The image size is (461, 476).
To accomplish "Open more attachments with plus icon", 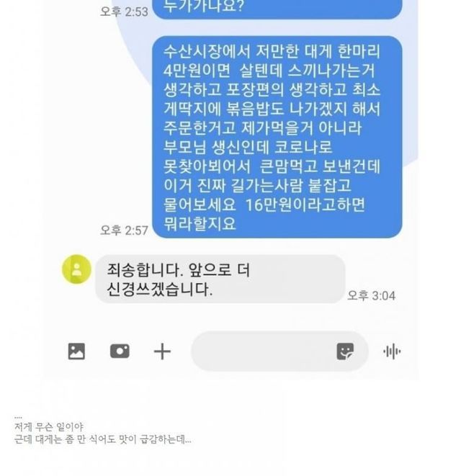I will (x=162, y=351).
